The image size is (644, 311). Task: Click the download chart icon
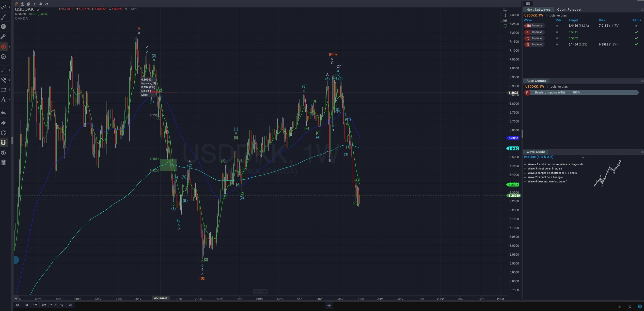22,4
